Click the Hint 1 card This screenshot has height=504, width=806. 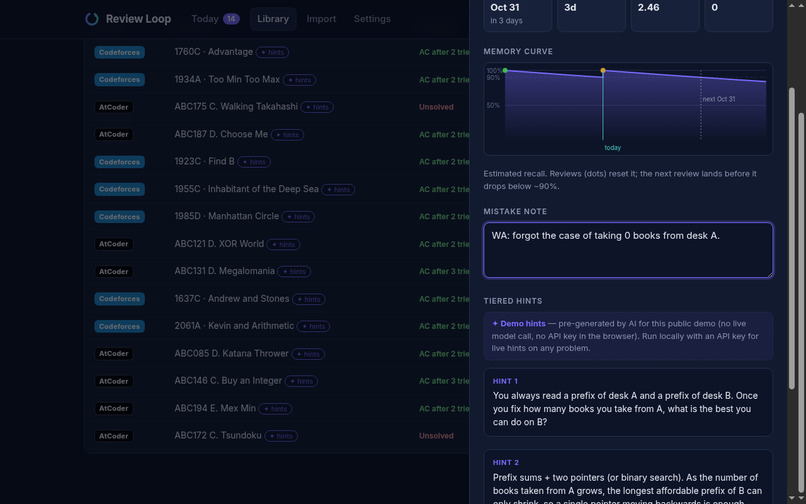pyautogui.click(x=628, y=403)
